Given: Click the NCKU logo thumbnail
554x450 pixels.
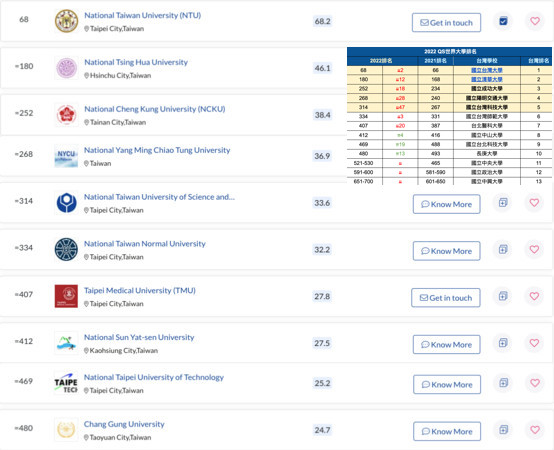Looking at the screenshot, I should [x=66, y=114].
